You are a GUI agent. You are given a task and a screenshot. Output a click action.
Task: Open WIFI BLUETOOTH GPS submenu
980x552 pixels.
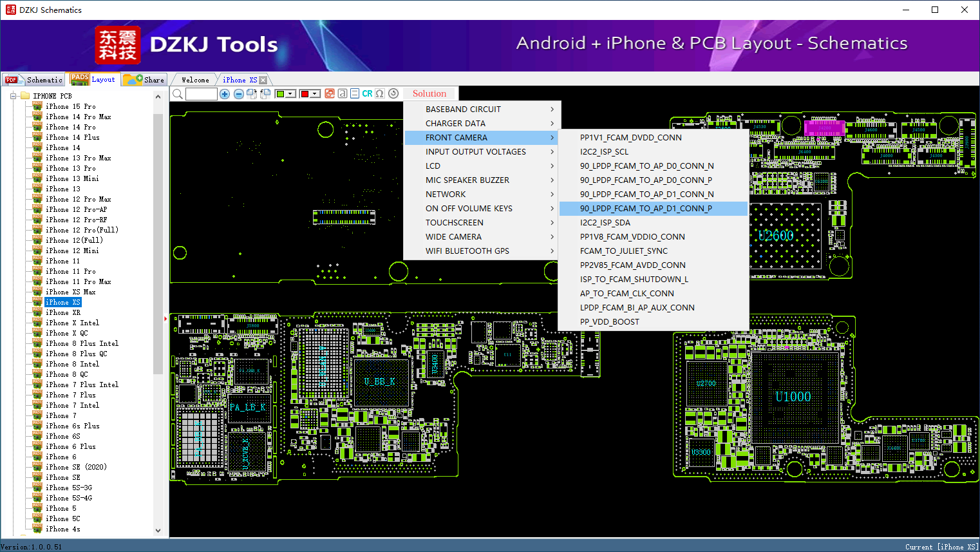point(481,251)
